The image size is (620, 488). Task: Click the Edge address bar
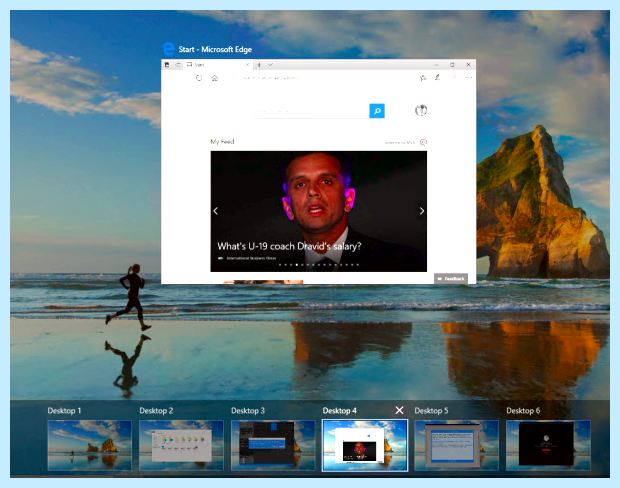pos(320,78)
